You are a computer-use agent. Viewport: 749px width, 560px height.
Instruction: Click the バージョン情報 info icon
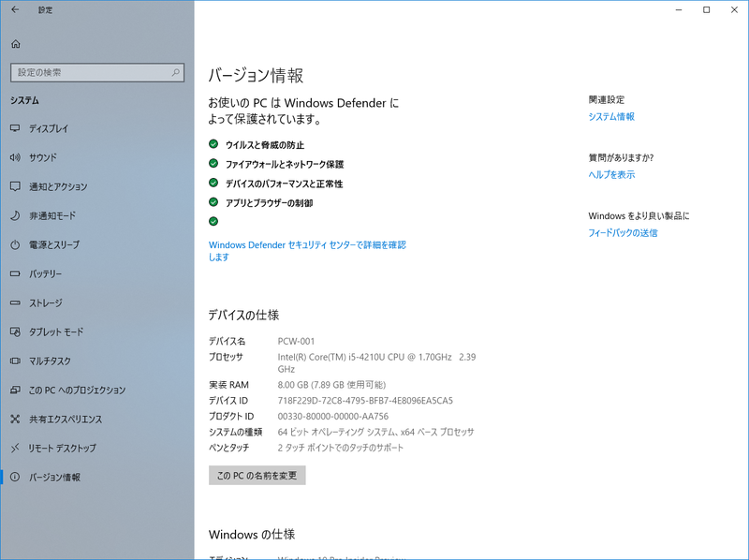(15, 477)
